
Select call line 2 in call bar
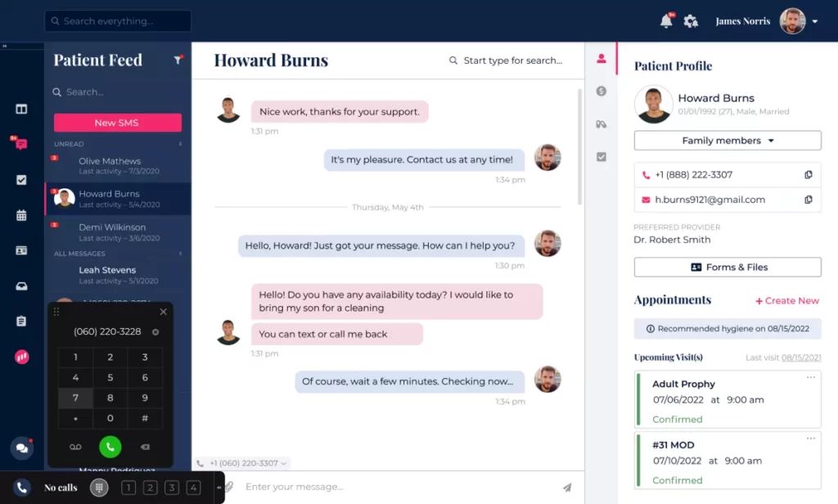[150, 488]
